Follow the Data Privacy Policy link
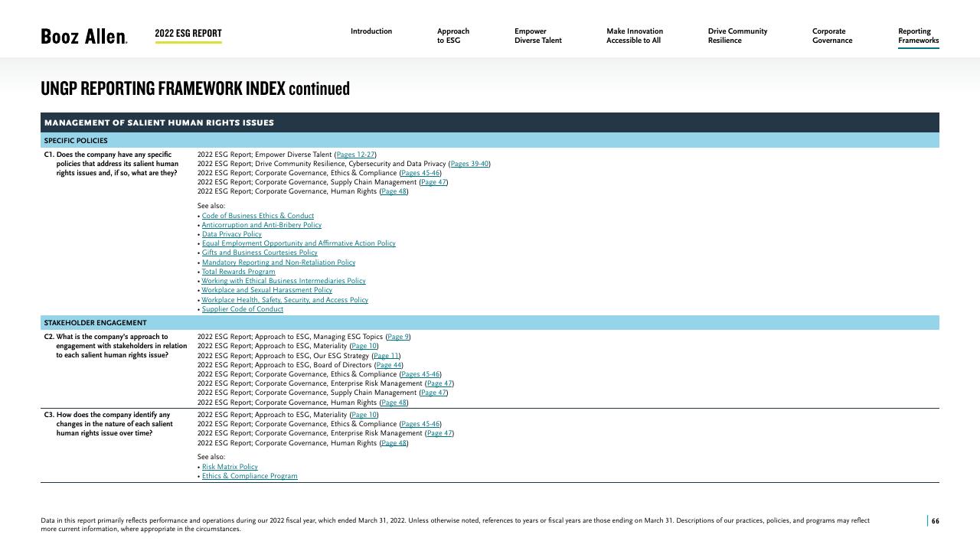Viewport: 980px width, 551px height. [232, 234]
